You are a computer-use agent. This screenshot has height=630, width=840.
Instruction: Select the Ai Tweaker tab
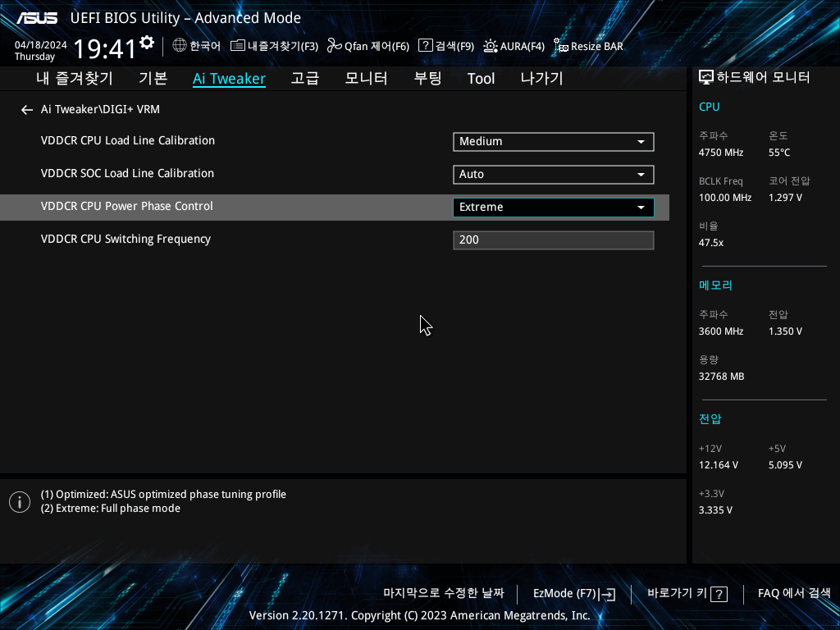click(230, 79)
